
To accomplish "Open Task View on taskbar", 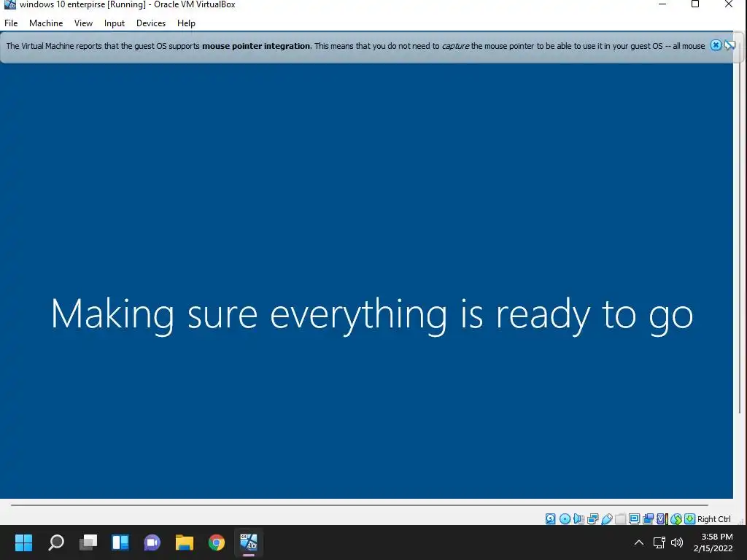I will [88, 542].
